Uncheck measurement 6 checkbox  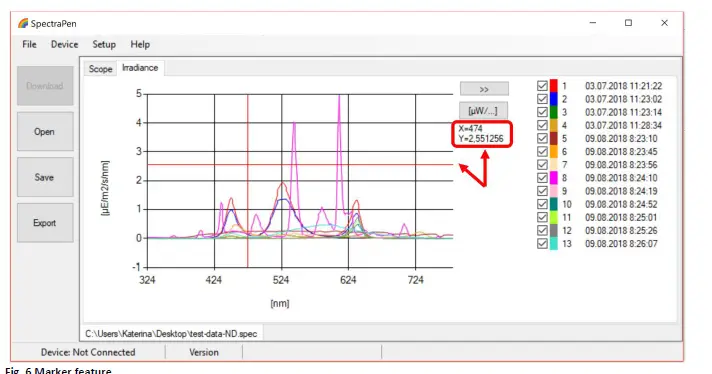coord(542,152)
